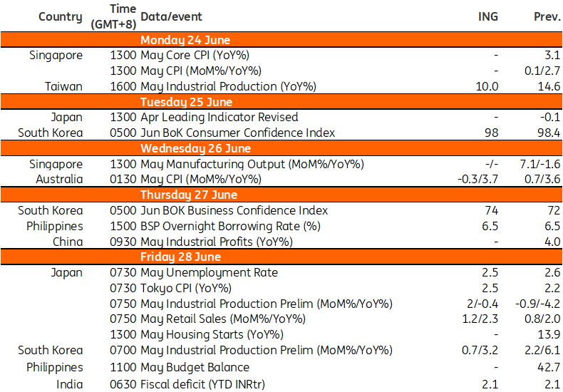Click May Unemployment Rate entry
The width and height of the screenshot is (563, 392).
tap(210, 272)
